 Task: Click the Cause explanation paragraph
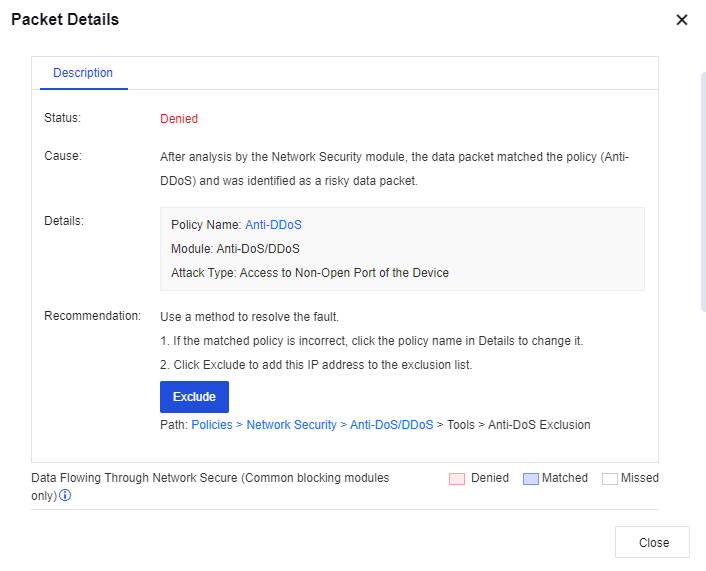tap(394, 169)
